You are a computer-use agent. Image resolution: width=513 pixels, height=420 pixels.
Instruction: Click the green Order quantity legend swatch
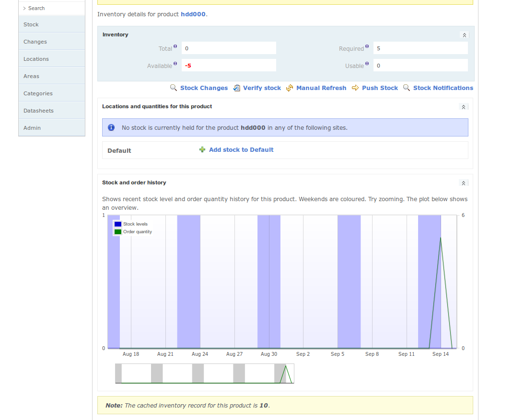[x=118, y=232]
